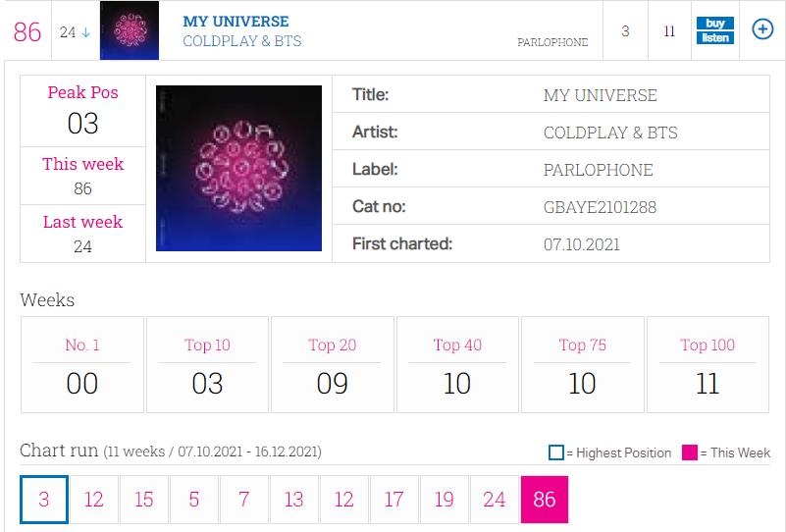Click the down arrow position change icon
The image size is (786, 532).
point(85,32)
